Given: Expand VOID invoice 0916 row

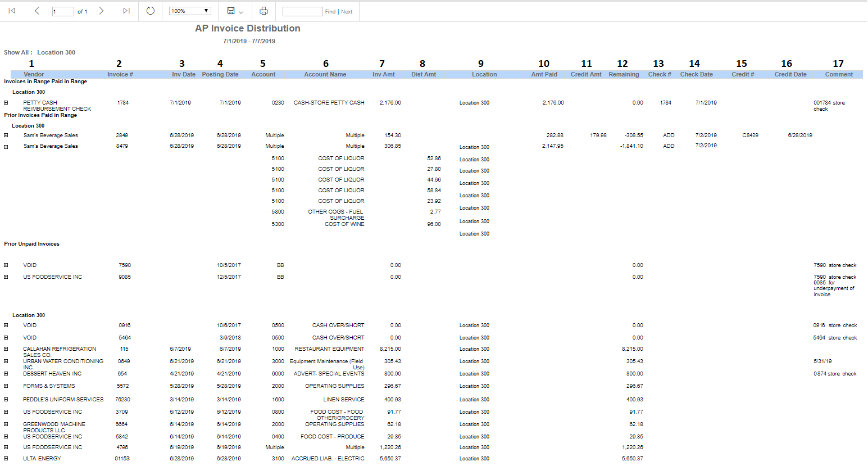Looking at the screenshot, I should [x=6, y=325].
